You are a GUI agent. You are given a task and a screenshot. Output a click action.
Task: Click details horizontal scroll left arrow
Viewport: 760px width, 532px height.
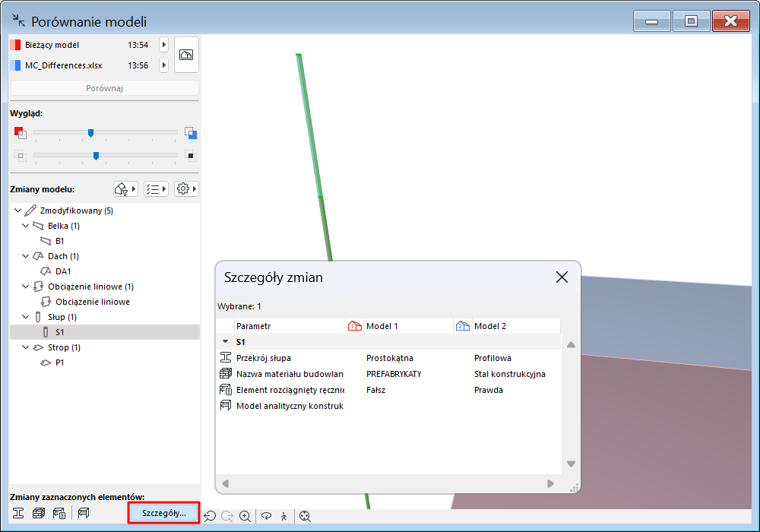[226, 483]
